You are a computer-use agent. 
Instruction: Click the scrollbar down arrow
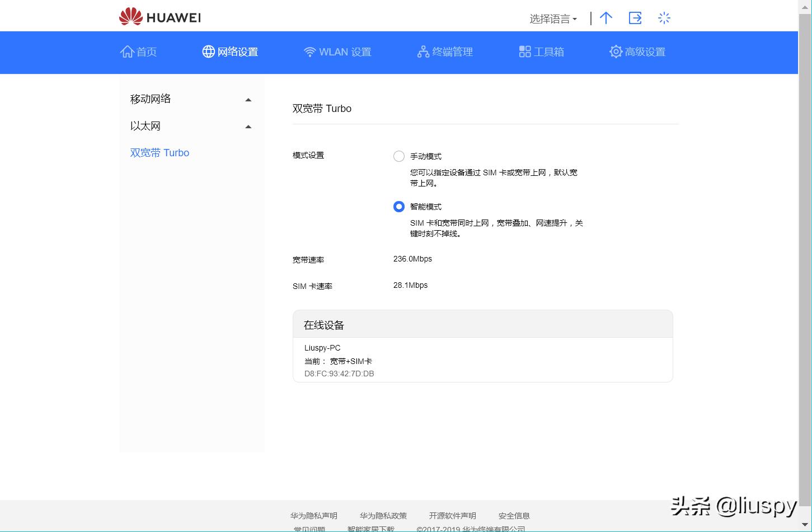pyautogui.click(x=806, y=525)
